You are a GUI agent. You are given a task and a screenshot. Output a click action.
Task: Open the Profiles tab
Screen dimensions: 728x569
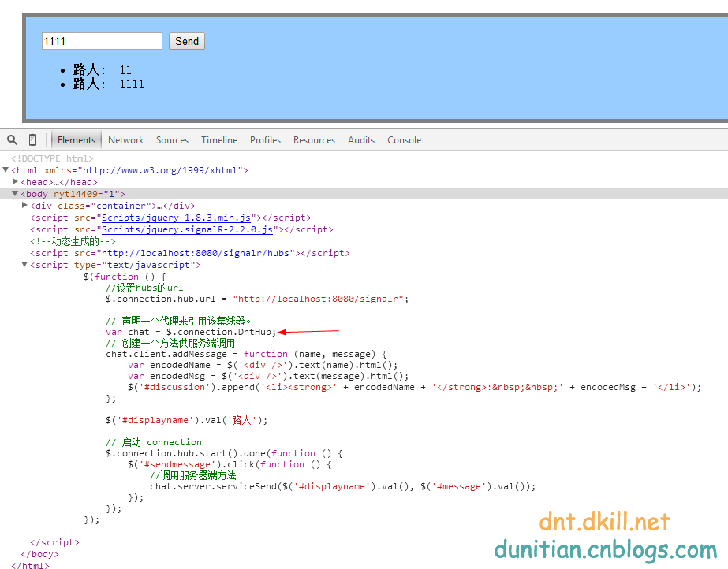[265, 140]
